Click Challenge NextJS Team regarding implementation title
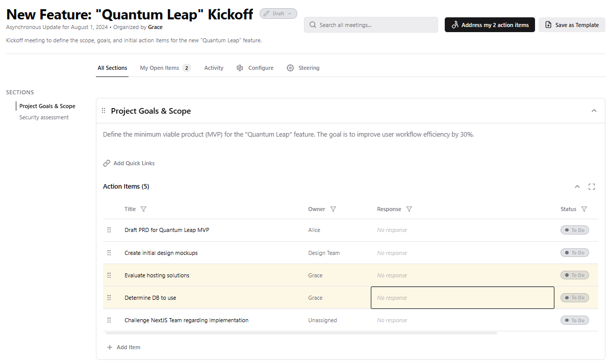 tap(186, 321)
